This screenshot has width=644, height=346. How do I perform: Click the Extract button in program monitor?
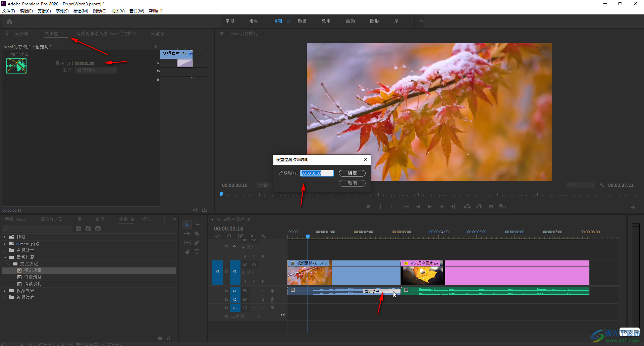[x=479, y=207]
